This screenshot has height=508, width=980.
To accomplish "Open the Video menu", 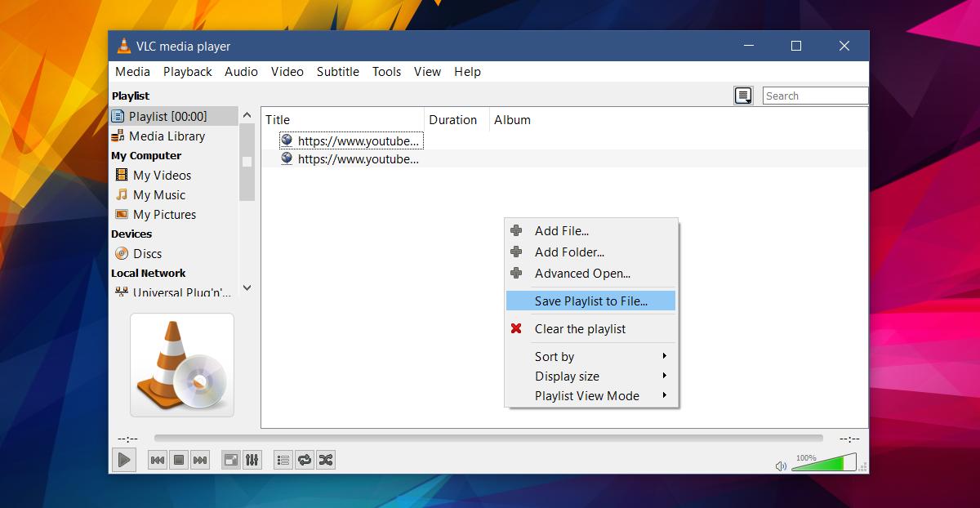I will coord(287,72).
